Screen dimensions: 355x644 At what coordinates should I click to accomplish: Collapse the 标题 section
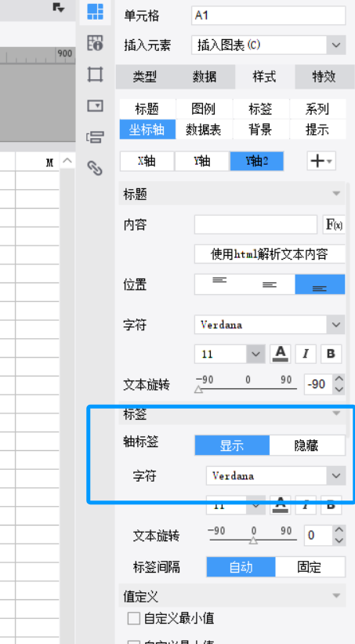tap(336, 194)
